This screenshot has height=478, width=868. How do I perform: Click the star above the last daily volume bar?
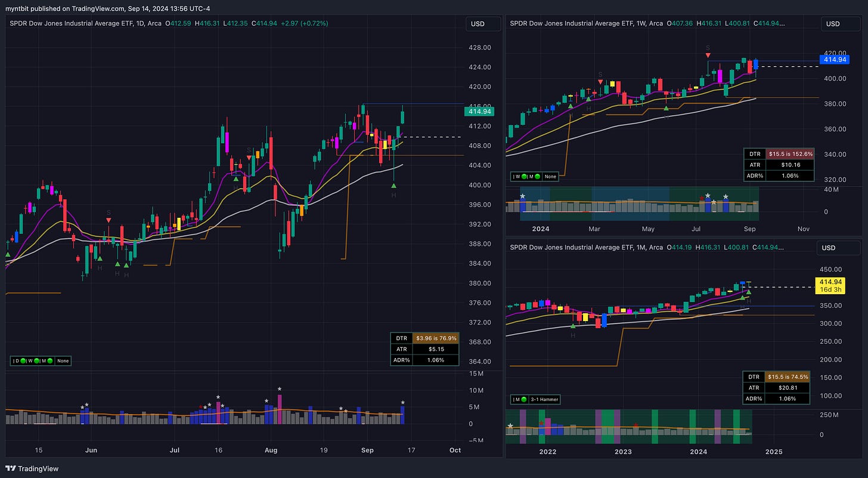[x=403, y=402]
